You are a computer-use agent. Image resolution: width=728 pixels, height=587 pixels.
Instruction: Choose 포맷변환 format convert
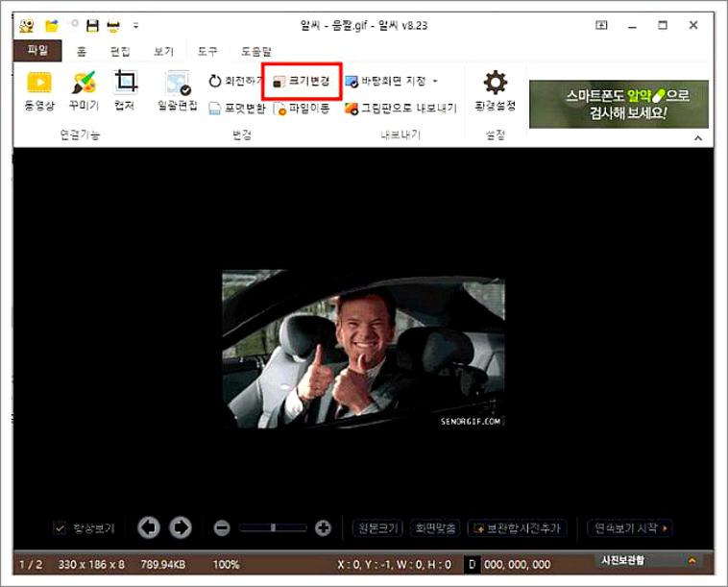(237, 109)
